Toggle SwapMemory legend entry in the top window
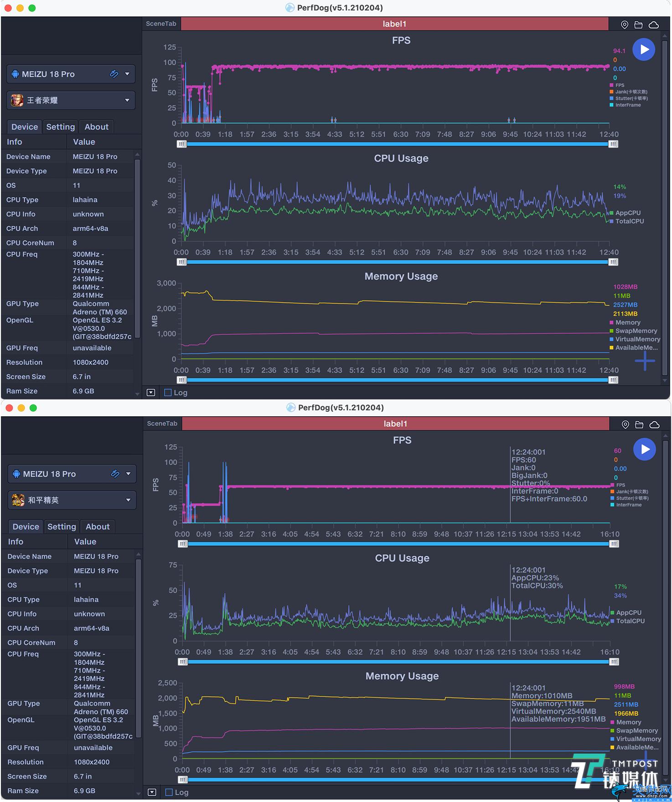 [x=634, y=331]
